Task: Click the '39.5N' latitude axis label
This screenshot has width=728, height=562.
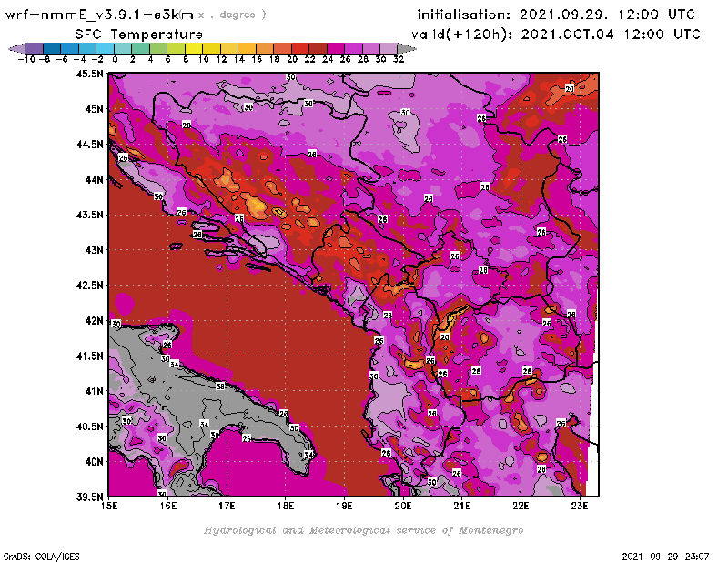Action: (x=89, y=497)
